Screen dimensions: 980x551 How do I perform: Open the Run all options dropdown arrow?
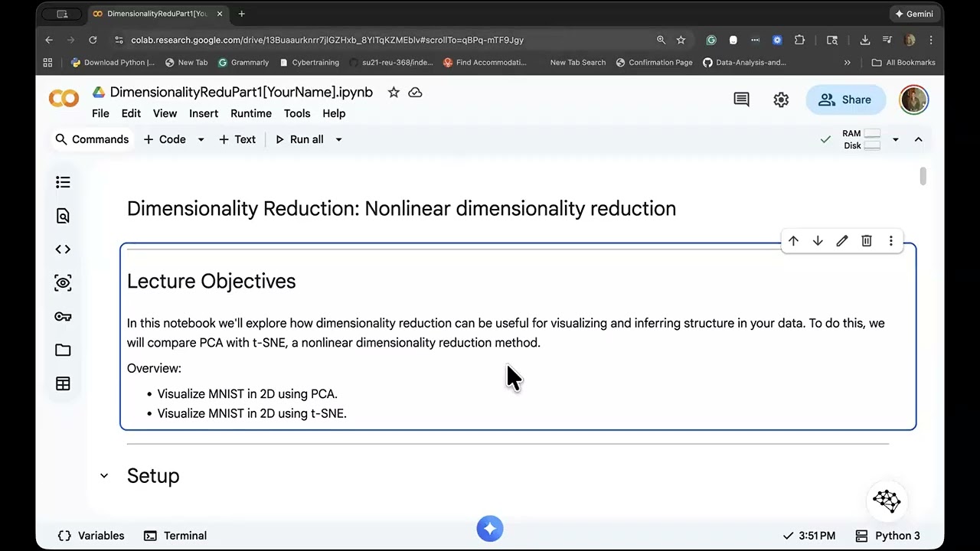tap(338, 139)
